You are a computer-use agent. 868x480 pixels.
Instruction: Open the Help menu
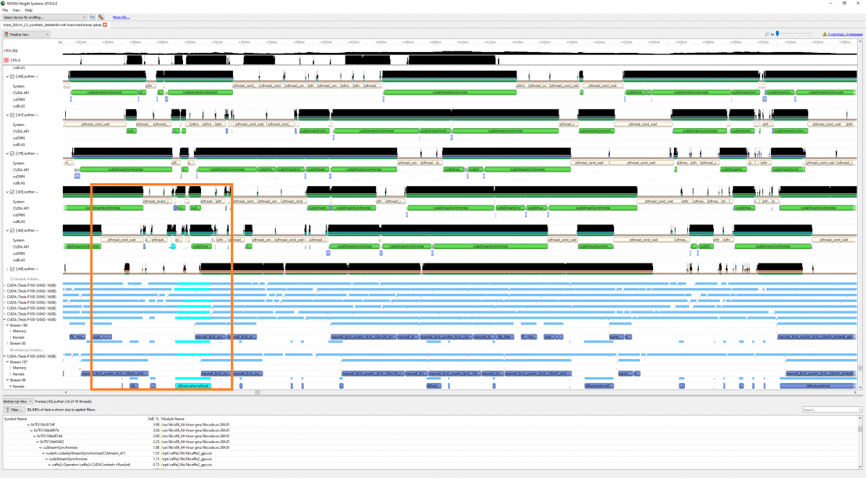(28, 10)
